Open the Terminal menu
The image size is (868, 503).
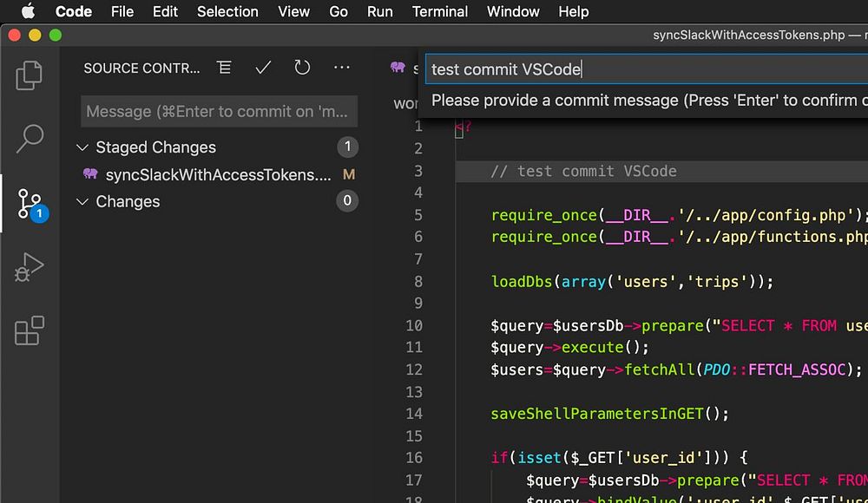click(x=439, y=11)
